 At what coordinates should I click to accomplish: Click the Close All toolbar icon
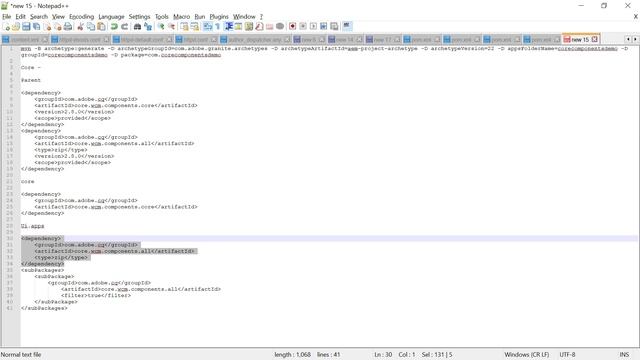[x=58, y=27]
